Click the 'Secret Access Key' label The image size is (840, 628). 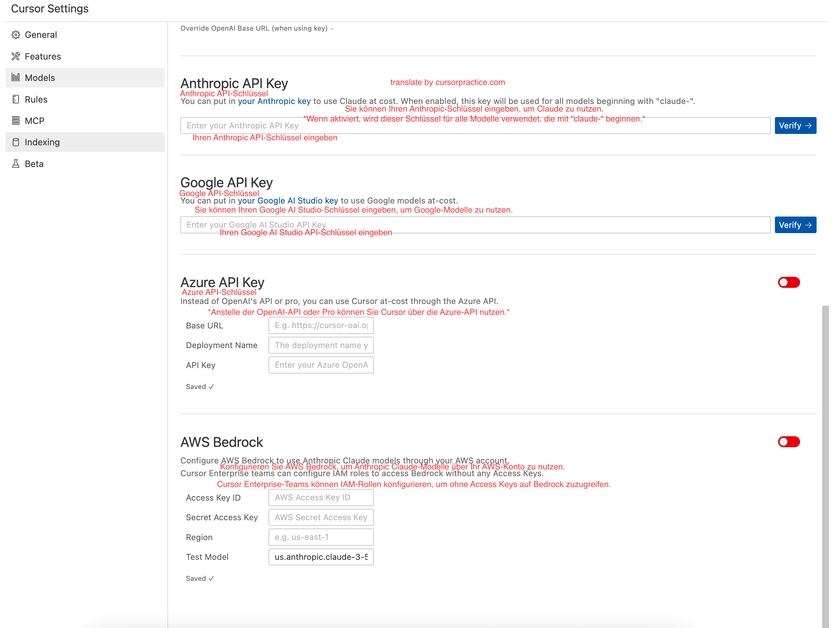222,517
